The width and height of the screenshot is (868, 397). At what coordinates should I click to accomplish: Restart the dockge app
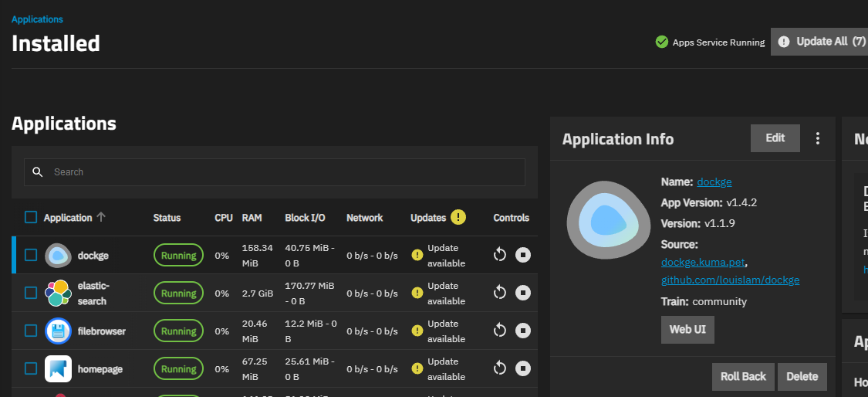(500, 255)
